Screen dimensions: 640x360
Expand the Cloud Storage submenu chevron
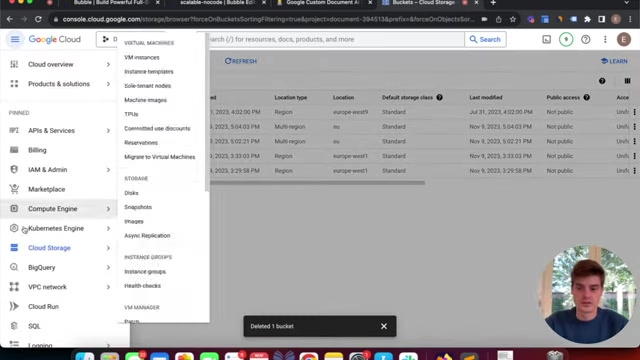point(108,248)
